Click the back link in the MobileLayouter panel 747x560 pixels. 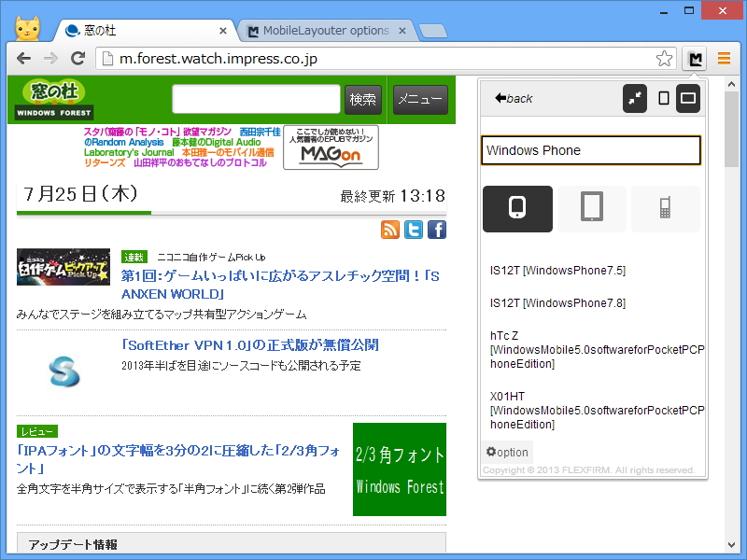tap(517, 97)
